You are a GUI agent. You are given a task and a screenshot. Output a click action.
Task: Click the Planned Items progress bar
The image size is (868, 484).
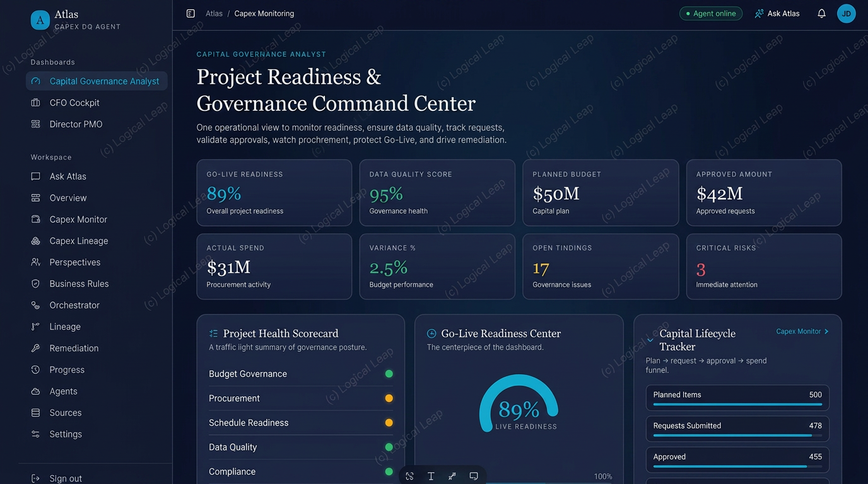tap(737, 405)
